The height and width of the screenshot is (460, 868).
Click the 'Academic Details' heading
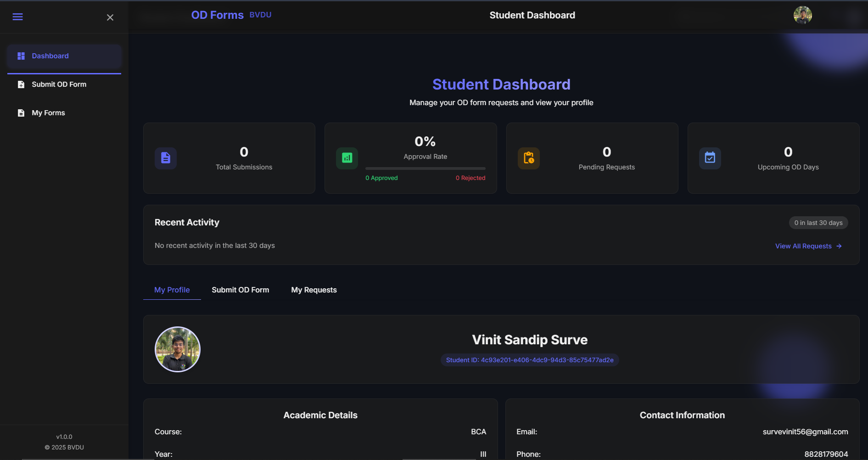(320, 415)
